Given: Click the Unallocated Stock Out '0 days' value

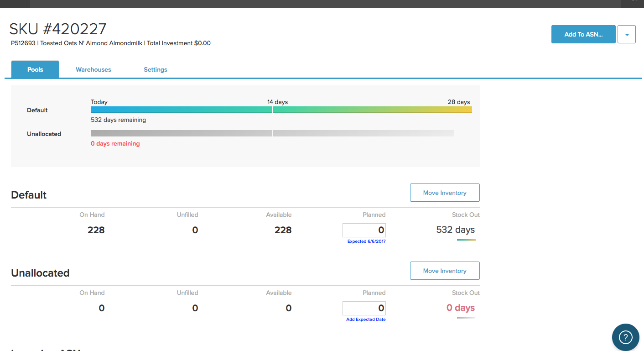Looking at the screenshot, I should pos(461,308).
